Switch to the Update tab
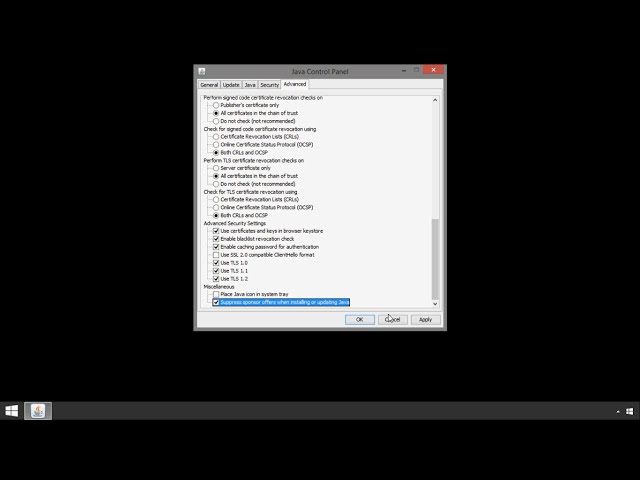This screenshot has width=640, height=480. click(x=231, y=85)
